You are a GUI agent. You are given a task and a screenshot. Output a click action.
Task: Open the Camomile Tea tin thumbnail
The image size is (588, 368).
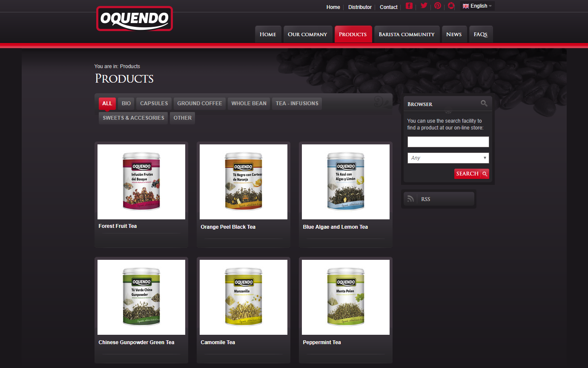point(243,297)
